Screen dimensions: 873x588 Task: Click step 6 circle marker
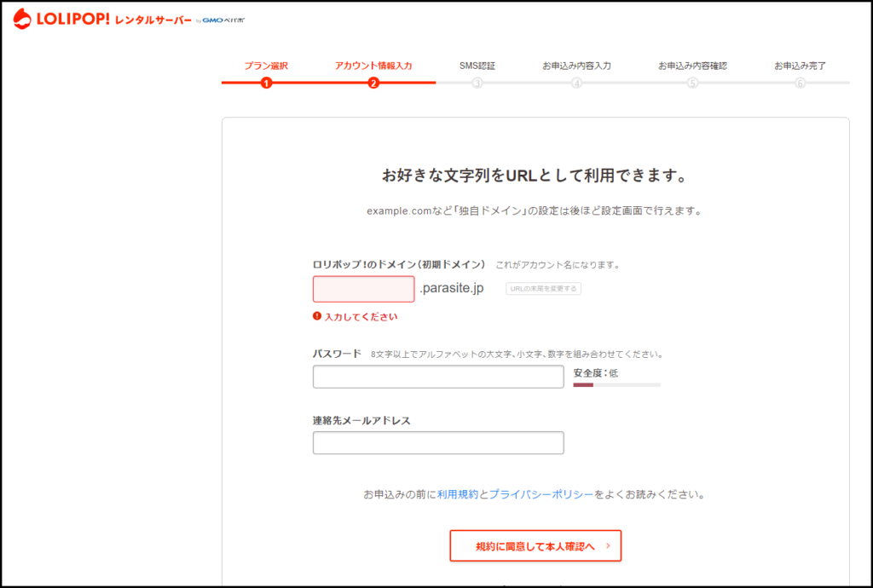tap(800, 83)
